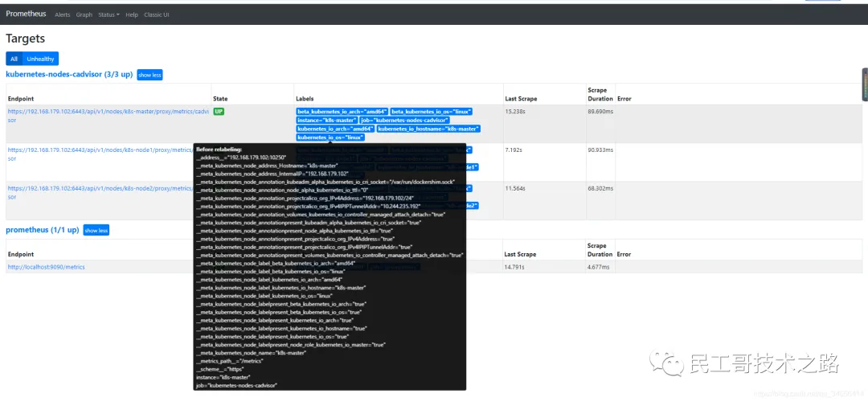Click kubernetes_io_hostname="k8s-master" label badge
Viewport: 868px width, 402px height.
pos(428,129)
